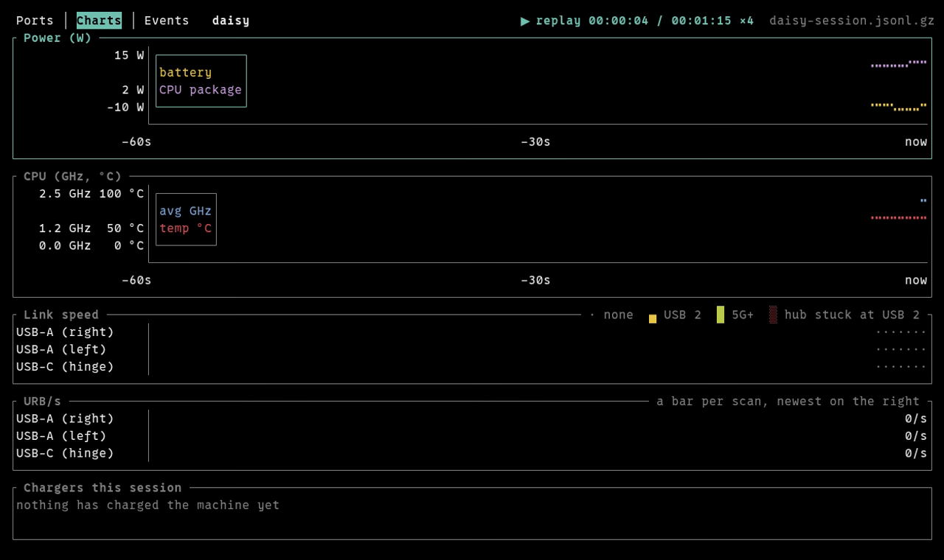Image resolution: width=944 pixels, height=560 pixels.
Task: Click the CPU (GHz, °C) panel title
Action: pos(72,177)
